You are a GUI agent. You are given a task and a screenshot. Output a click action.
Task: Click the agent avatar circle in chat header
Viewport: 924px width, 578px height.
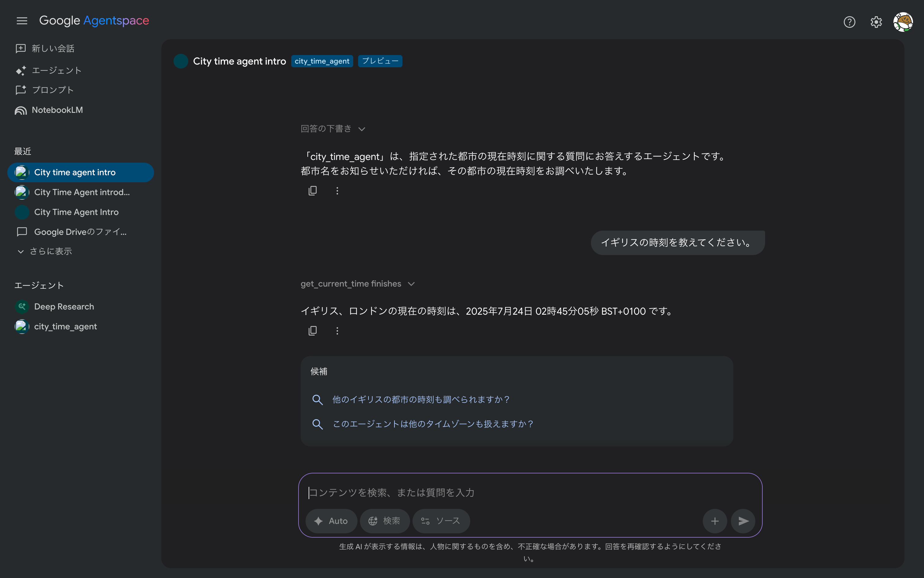click(x=181, y=61)
